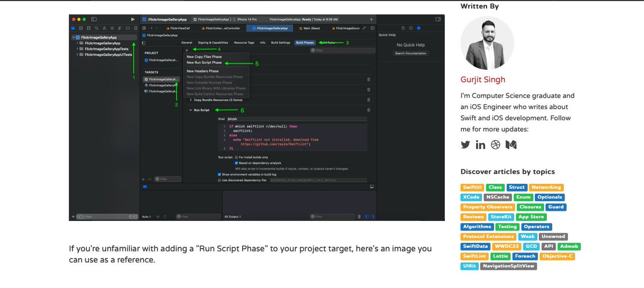
Task: Click the plus icon in Xcode title bar
Action: pos(371,19)
